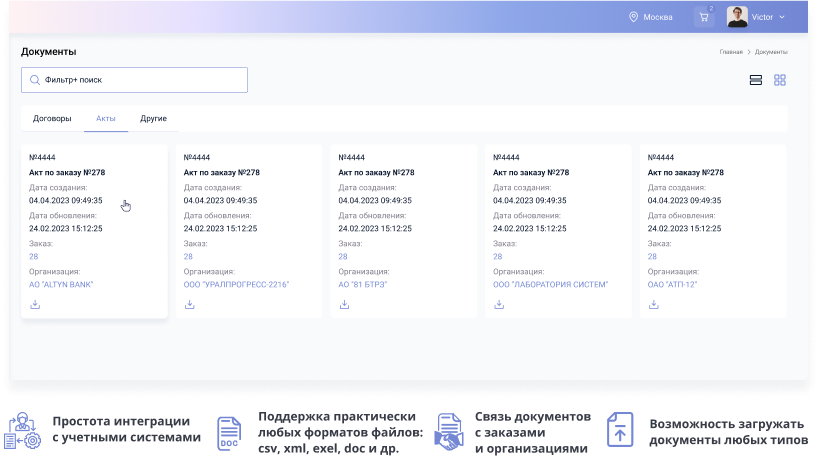
Task: Click the Фильтр+ поиск search field
Action: (140, 80)
